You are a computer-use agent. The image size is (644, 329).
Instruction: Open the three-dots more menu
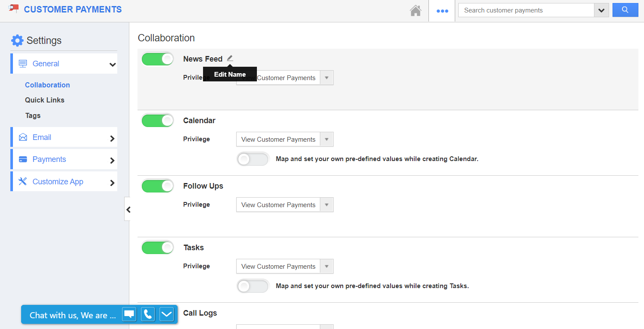(x=442, y=11)
